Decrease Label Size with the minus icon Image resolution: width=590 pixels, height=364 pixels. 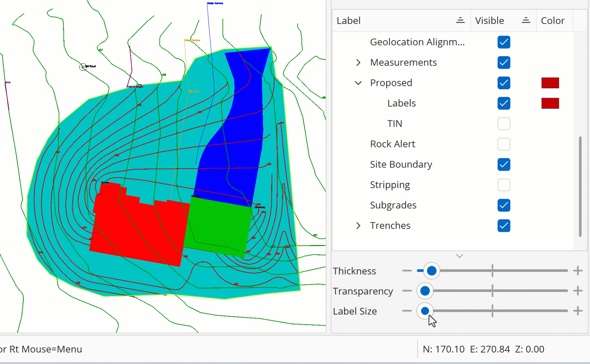407,311
